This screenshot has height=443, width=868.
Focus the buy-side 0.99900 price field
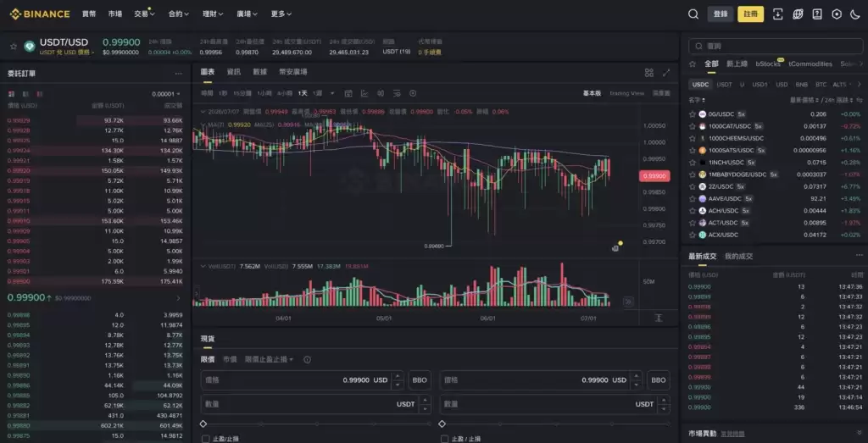click(x=303, y=380)
